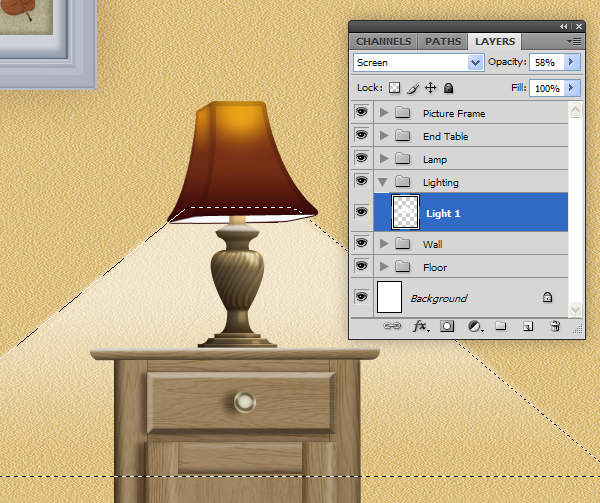Hide the Background layer
This screenshot has width=600, height=503.
click(x=361, y=297)
